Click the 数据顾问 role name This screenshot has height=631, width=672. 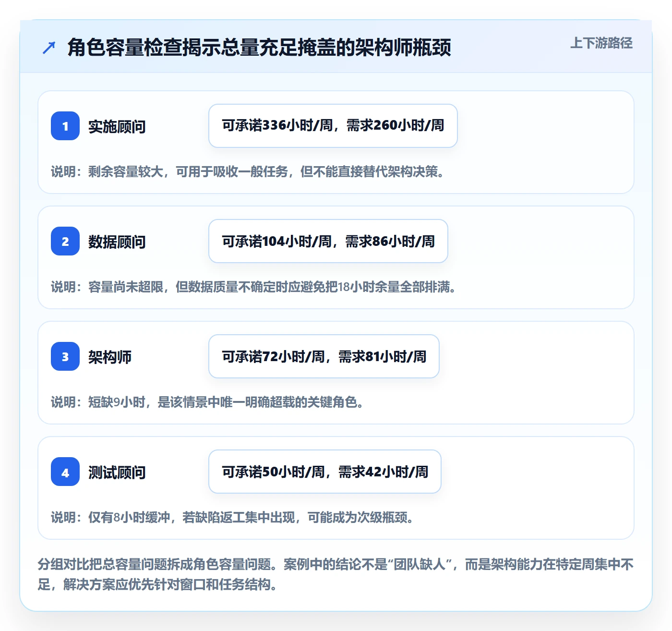coord(117,242)
